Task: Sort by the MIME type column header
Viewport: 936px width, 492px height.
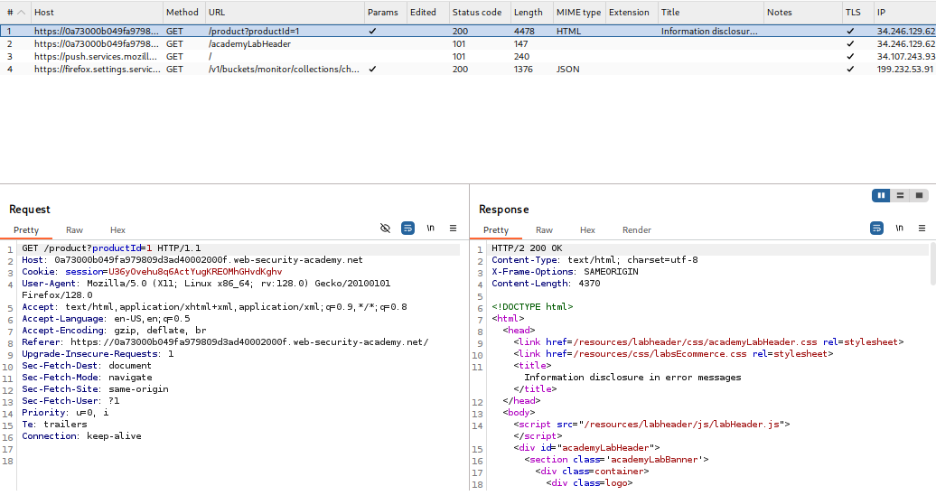Action: [x=578, y=12]
